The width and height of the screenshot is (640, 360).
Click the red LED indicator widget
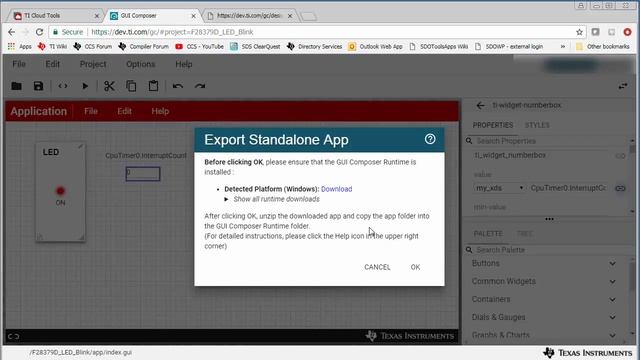click(x=60, y=191)
